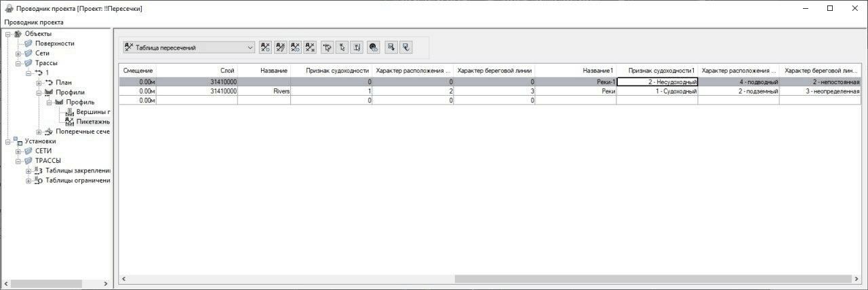Click the globe icon in the toolbar
The image size is (868, 290).
pos(373,48)
